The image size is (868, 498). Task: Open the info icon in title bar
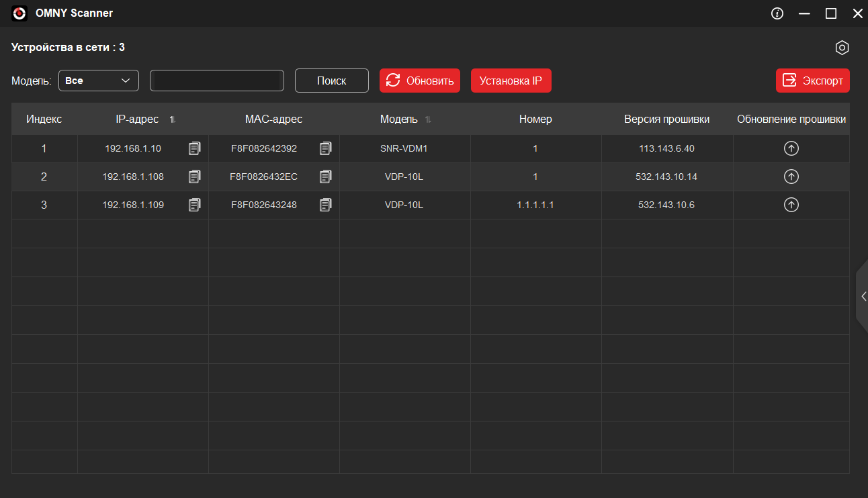click(777, 13)
